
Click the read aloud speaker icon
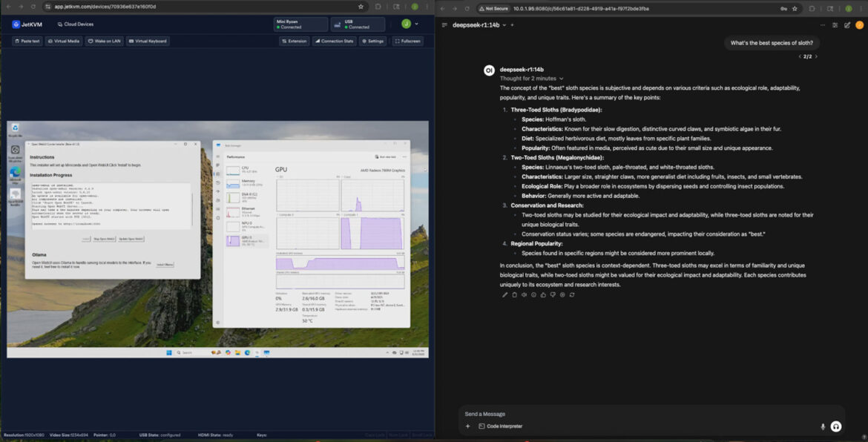524,294
